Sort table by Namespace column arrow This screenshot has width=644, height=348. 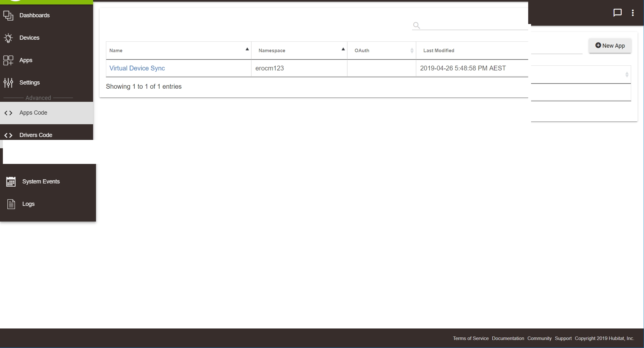pyautogui.click(x=343, y=49)
